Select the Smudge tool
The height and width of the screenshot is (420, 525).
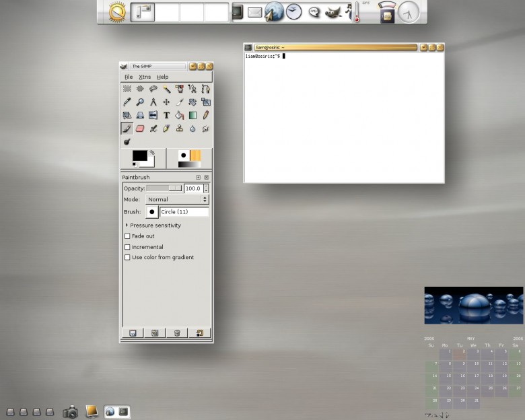click(205, 129)
